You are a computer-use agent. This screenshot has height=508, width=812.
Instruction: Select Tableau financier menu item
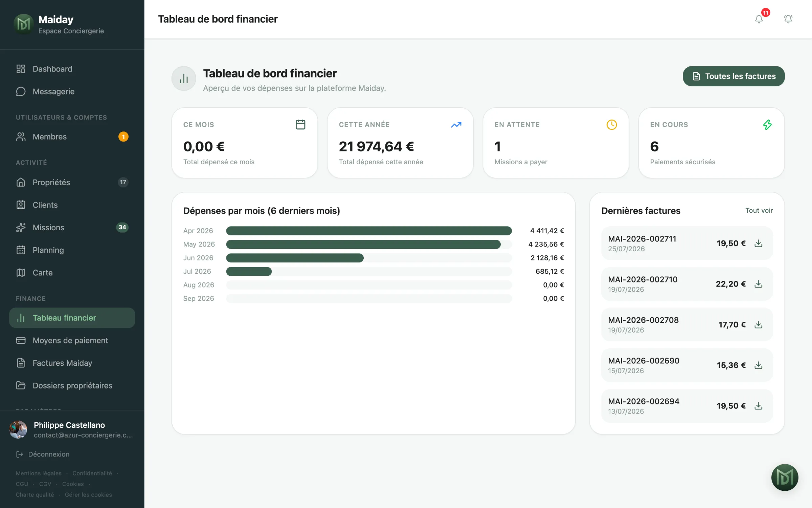[x=72, y=318]
